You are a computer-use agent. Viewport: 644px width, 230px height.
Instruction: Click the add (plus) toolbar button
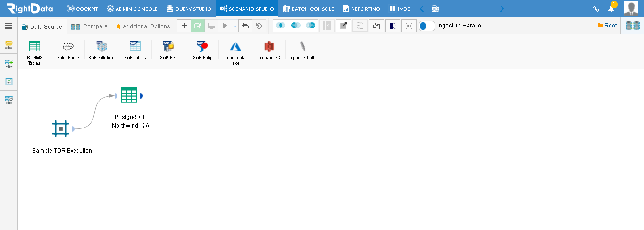tap(184, 26)
